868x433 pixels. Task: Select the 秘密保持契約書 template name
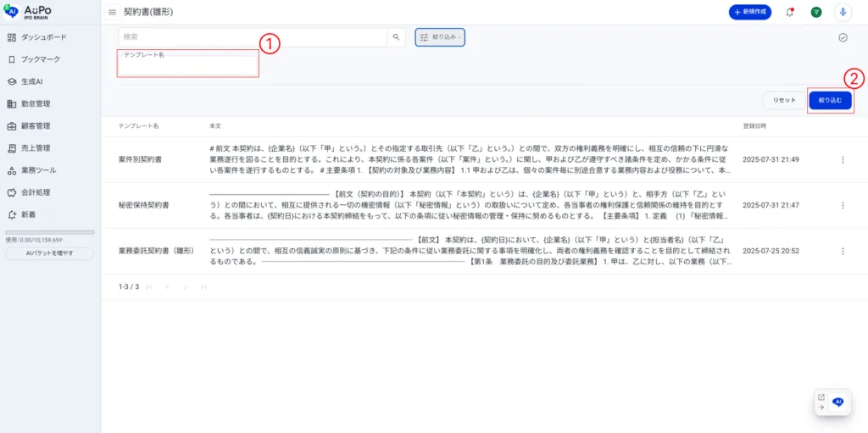coord(144,205)
